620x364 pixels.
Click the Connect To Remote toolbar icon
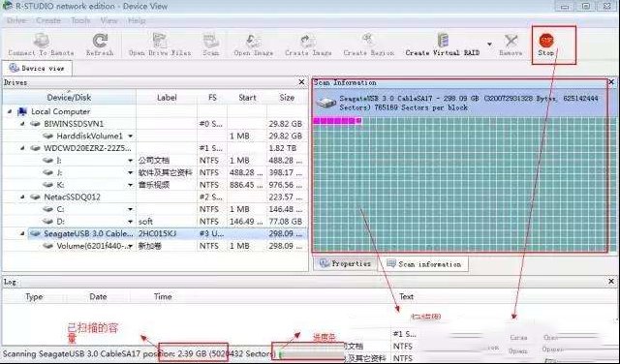pos(41,45)
